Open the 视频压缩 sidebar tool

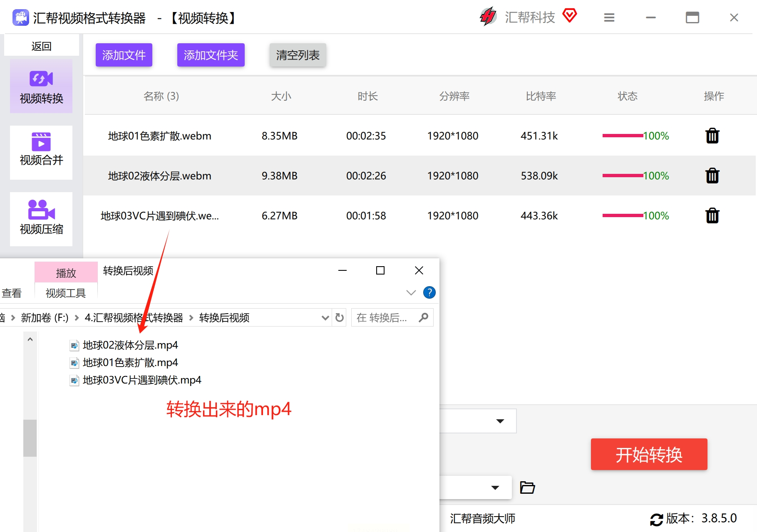[41, 219]
